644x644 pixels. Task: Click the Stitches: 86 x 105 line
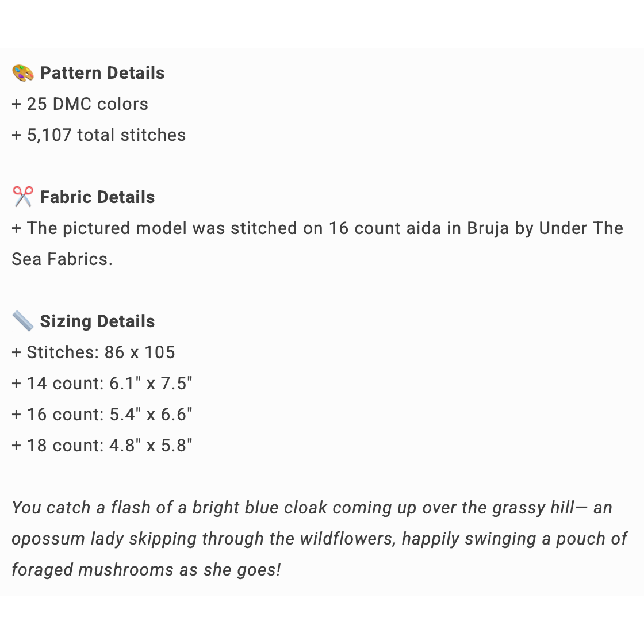[x=93, y=352]
